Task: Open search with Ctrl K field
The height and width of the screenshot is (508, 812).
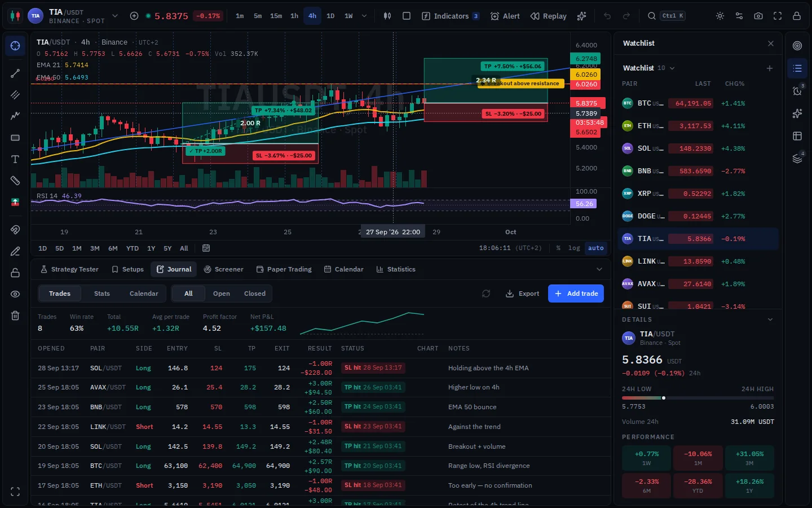Action: (x=666, y=16)
